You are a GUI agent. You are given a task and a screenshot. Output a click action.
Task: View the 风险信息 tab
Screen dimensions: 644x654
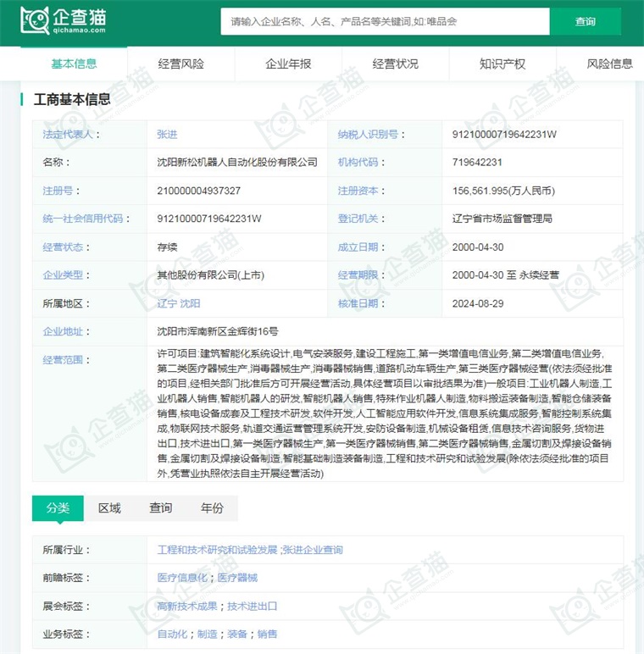[609, 64]
